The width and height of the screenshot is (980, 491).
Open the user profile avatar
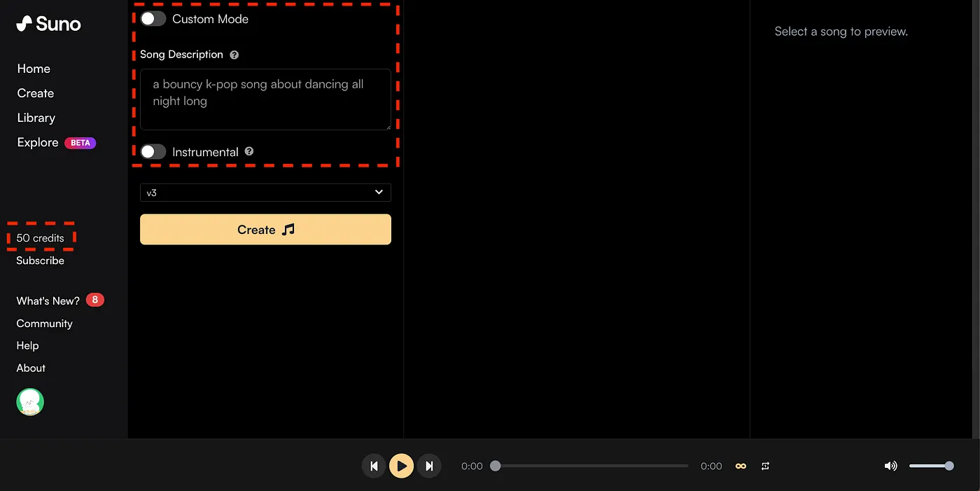pos(30,402)
